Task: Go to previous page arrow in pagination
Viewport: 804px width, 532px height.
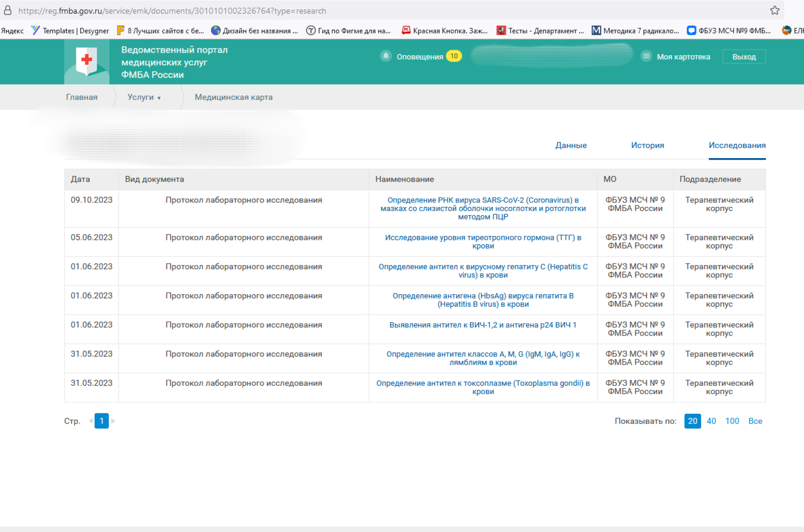Action: coord(91,421)
